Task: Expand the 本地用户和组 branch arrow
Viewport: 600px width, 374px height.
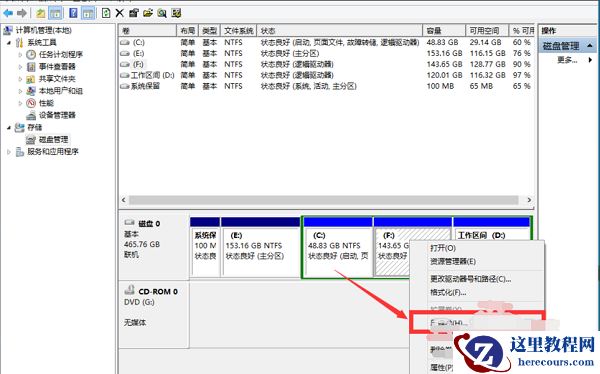Action: tap(20, 91)
